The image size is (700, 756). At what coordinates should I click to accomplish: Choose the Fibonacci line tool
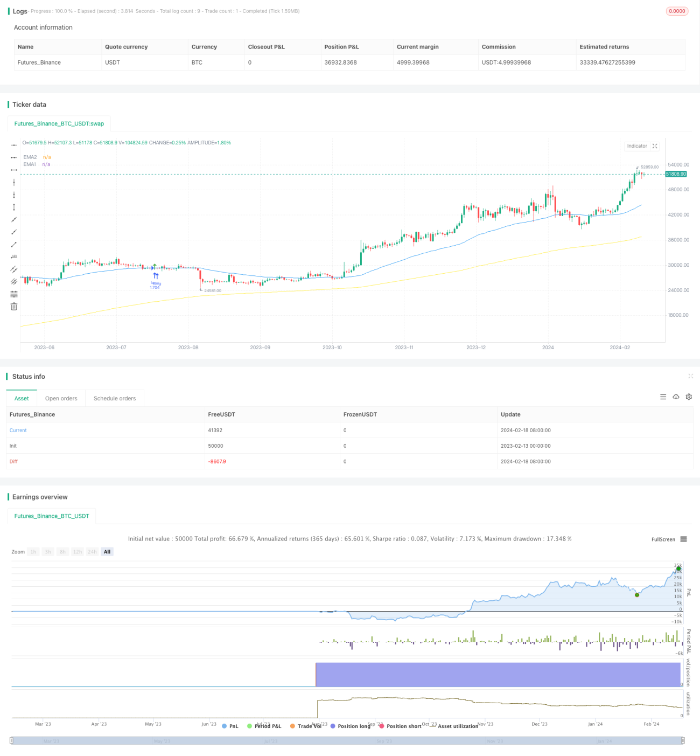tap(14, 294)
